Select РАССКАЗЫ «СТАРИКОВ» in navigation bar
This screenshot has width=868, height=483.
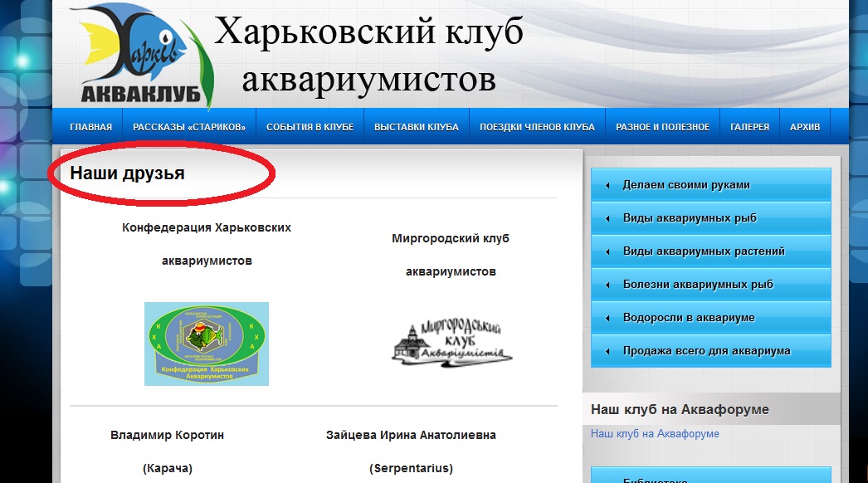[189, 127]
